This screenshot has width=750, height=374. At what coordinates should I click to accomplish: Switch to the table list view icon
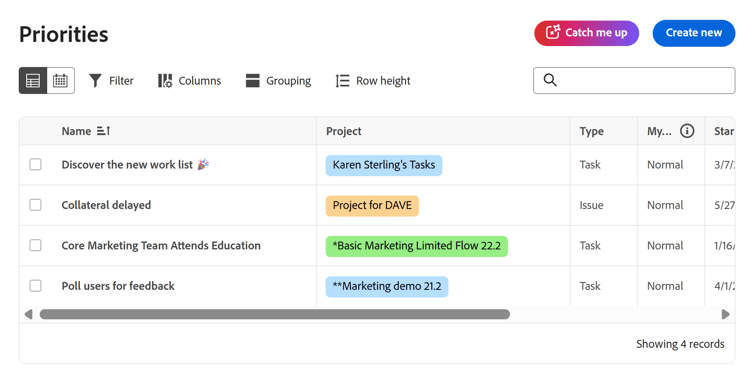click(x=33, y=80)
